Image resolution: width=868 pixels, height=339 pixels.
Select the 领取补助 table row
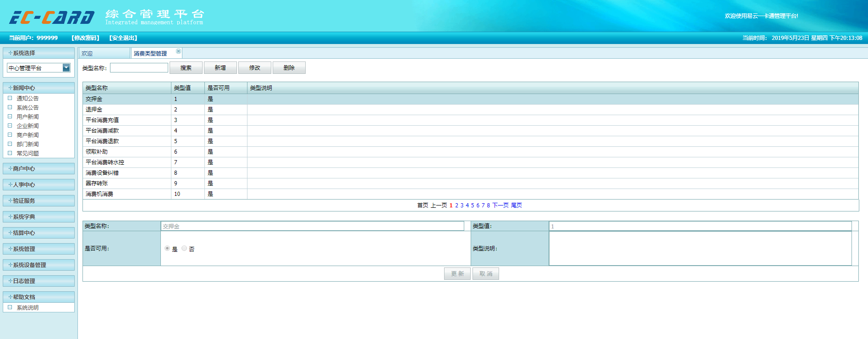(470, 152)
